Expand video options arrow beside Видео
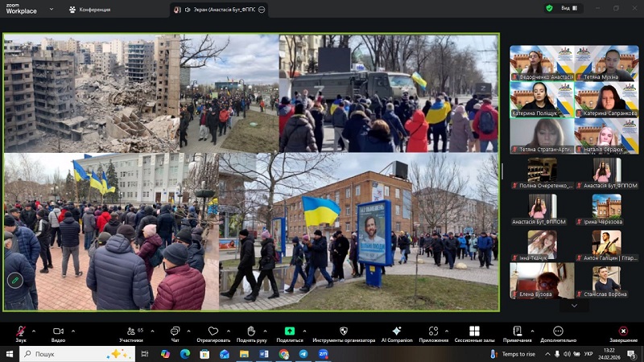This screenshot has width=644, height=362. pos(73,331)
